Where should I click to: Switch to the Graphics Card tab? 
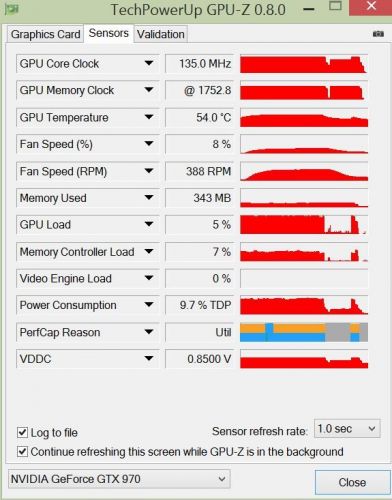[x=45, y=34]
